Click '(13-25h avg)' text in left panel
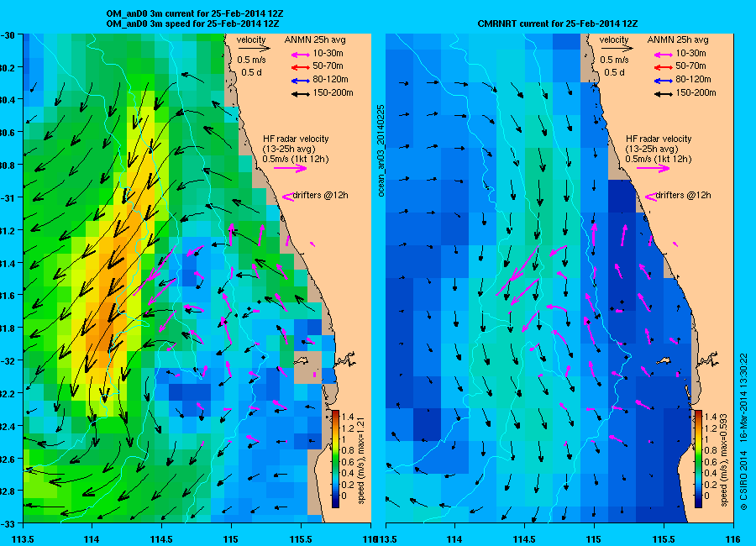This screenshot has height=546, width=756. 289,149
